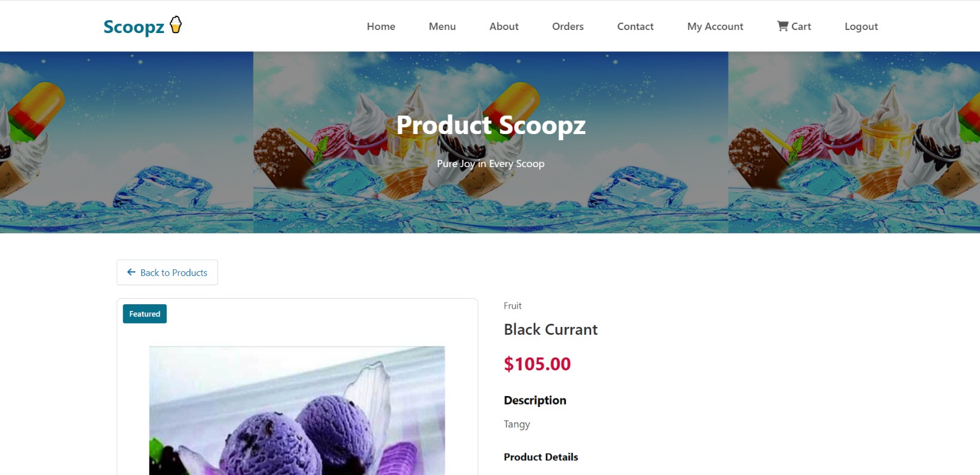
Task: Open the Home page
Action: click(x=381, y=26)
